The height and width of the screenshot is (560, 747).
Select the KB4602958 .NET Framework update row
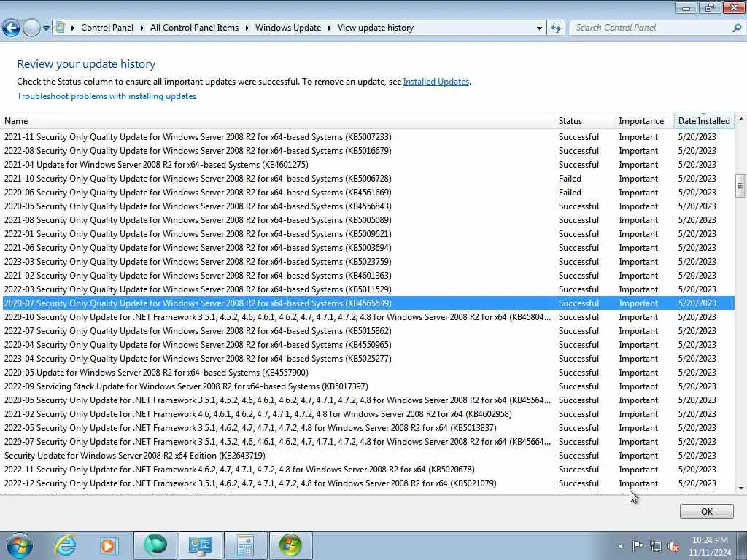(368, 414)
